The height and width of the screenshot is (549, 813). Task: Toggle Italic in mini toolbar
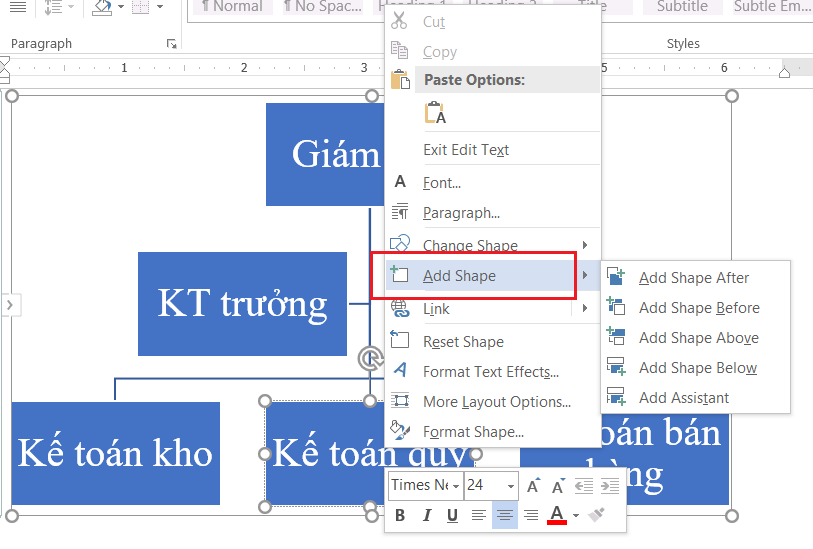click(427, 515)
